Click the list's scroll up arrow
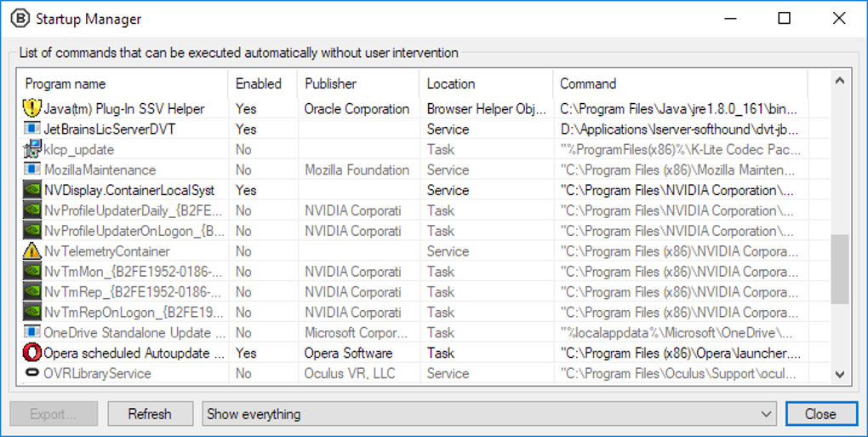868x437 pixels. pos(839,82)
